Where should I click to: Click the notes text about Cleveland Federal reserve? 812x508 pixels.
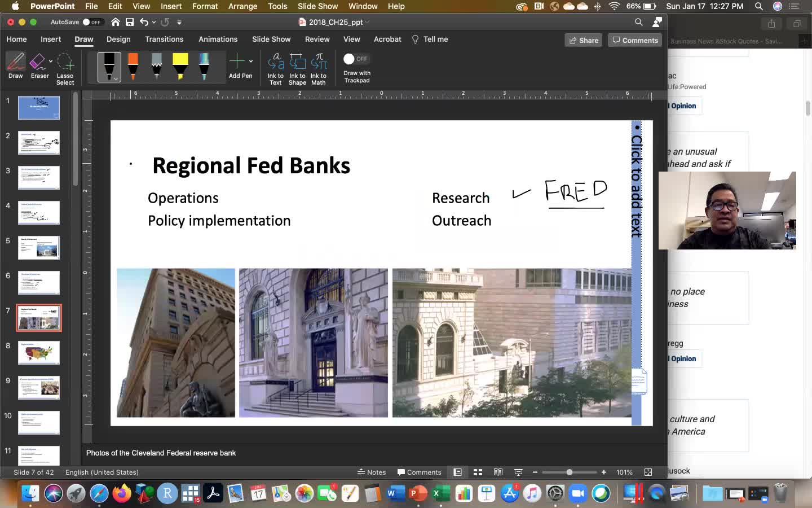pos(161,453)
